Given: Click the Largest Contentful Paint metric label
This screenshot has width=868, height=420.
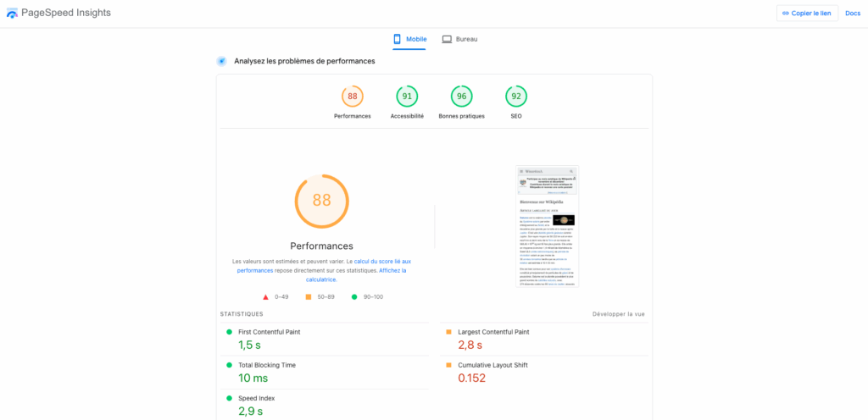Looking at the screenshot, I should 493,332.
